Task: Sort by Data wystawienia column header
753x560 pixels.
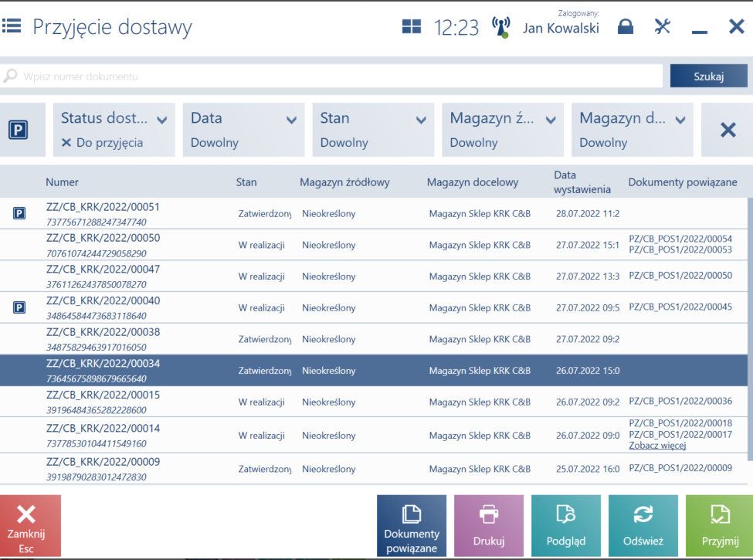Action: [x=582, y=182]
